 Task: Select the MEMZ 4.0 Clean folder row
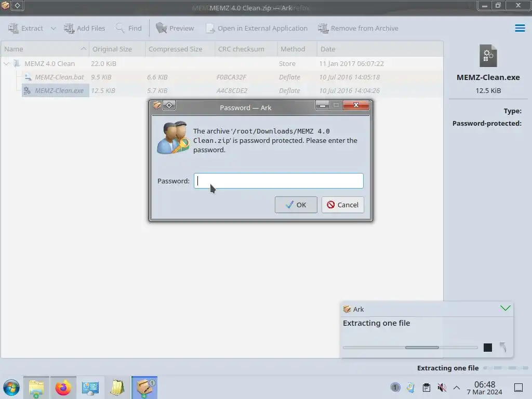tap(222, 63)
